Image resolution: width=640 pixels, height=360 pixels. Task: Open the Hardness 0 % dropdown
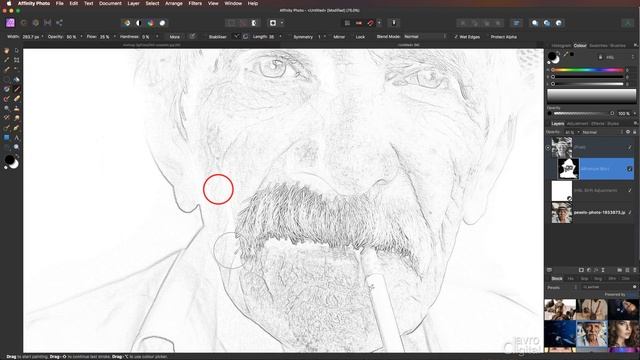click(157, 37)
